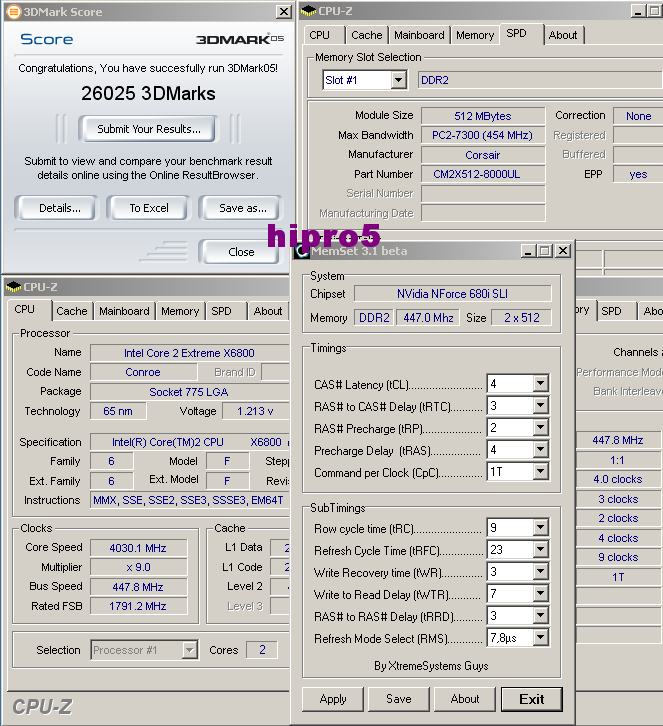Image resolution: width=663 pixels, height=726 pixels.
Task: Expand RAS# to RAS# Delay (tRRD) dropdown
Action: point(540,616)
